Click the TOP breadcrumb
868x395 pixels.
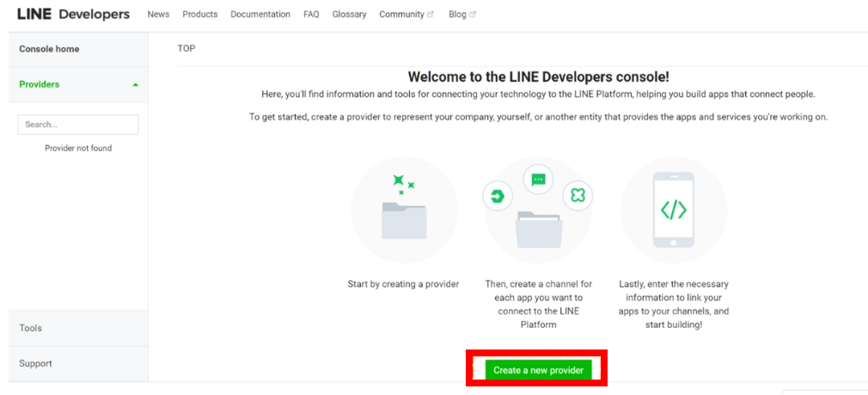click(186, 49)
